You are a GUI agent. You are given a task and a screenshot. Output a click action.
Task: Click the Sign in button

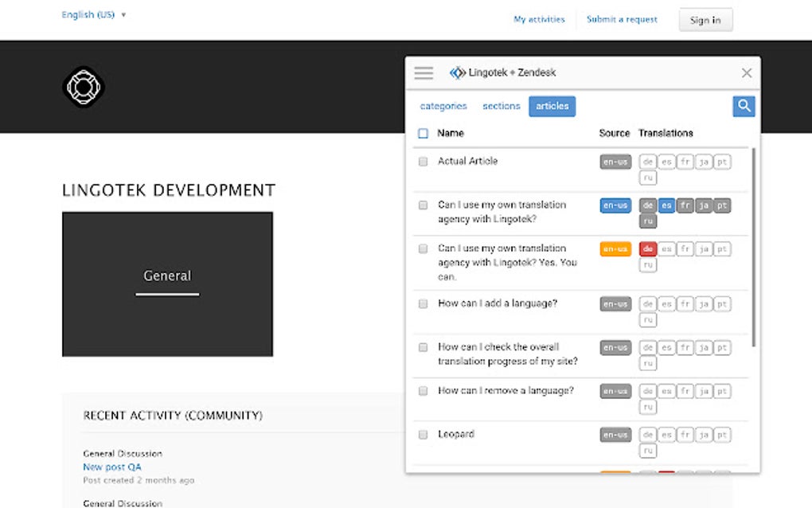coord(705,19)
